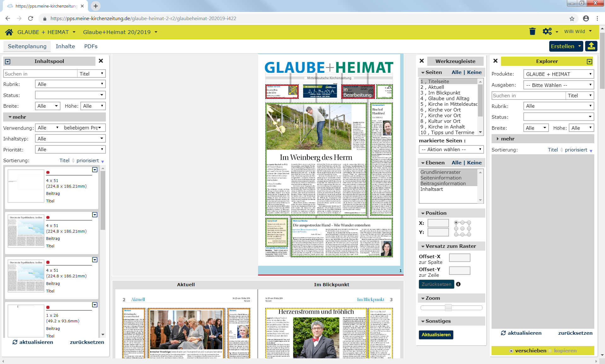Select the bottom-left position anchor point
605x364 pixels.
pos(456,234)
